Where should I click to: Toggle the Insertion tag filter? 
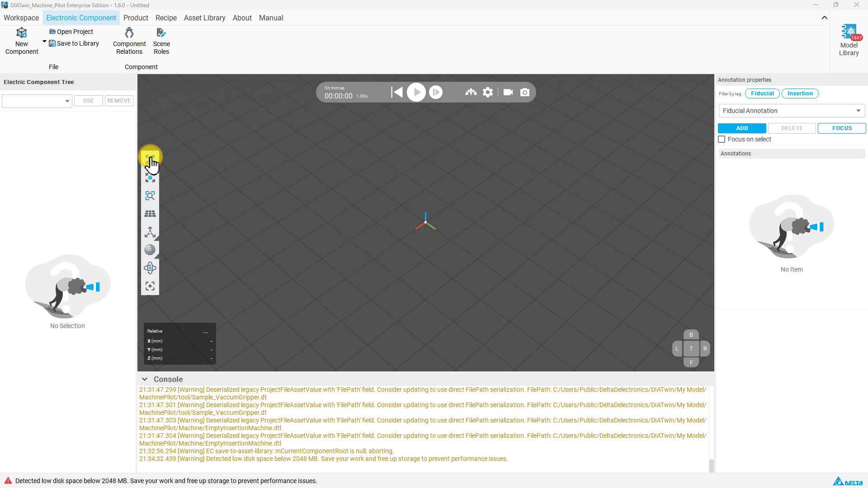[x=800, y=94]
